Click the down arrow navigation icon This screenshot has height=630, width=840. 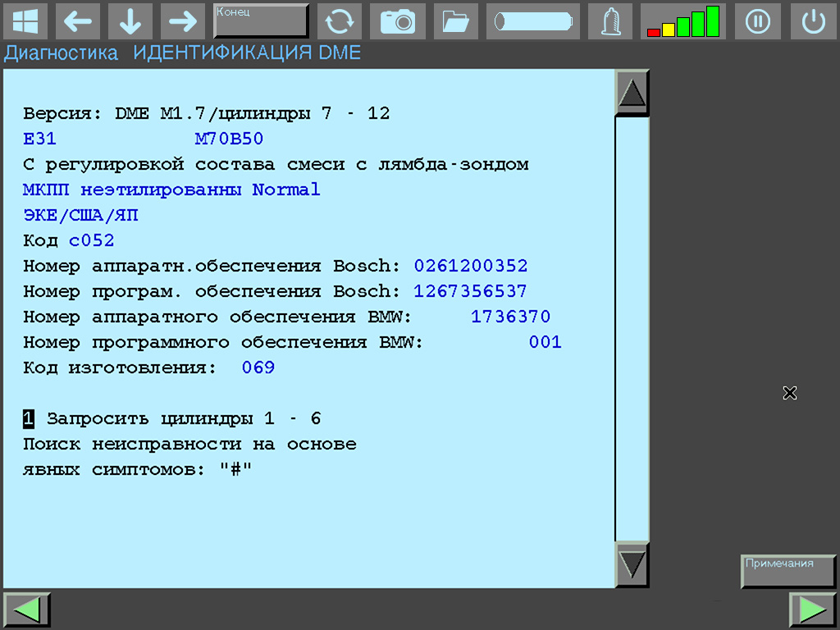[x=130, y=21]
